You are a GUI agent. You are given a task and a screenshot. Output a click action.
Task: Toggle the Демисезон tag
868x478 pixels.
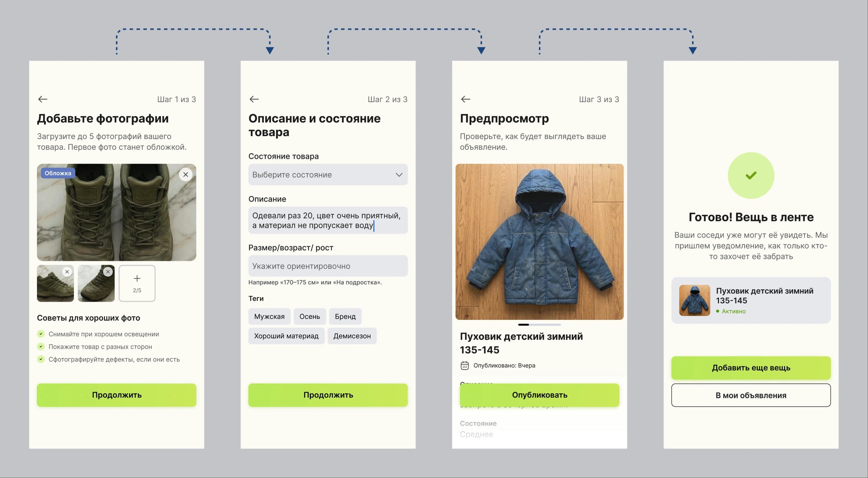(352, 335)
